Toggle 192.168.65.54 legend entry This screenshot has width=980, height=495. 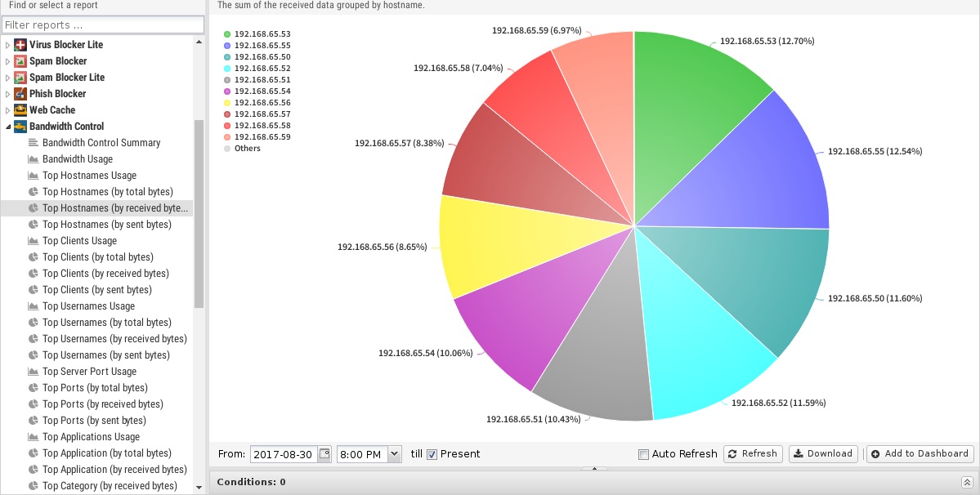[x=257, y=91]
